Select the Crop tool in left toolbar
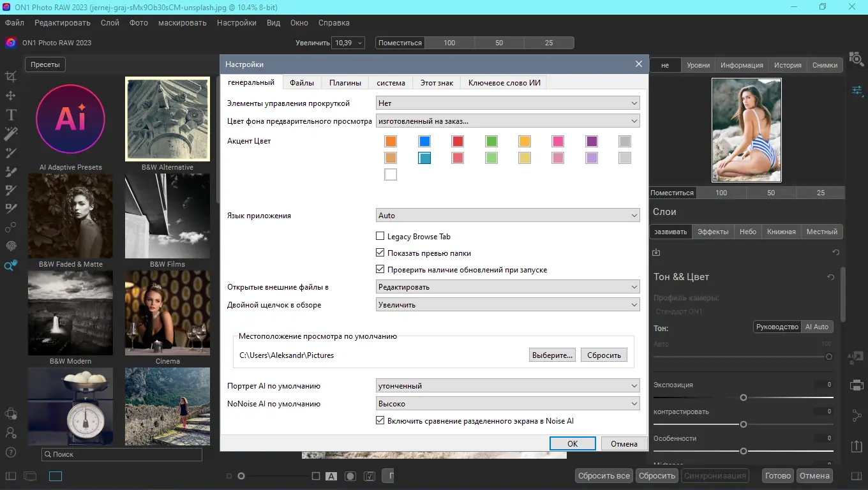The height and width of the screenshot is (490, 868). [x=11, y=77]
